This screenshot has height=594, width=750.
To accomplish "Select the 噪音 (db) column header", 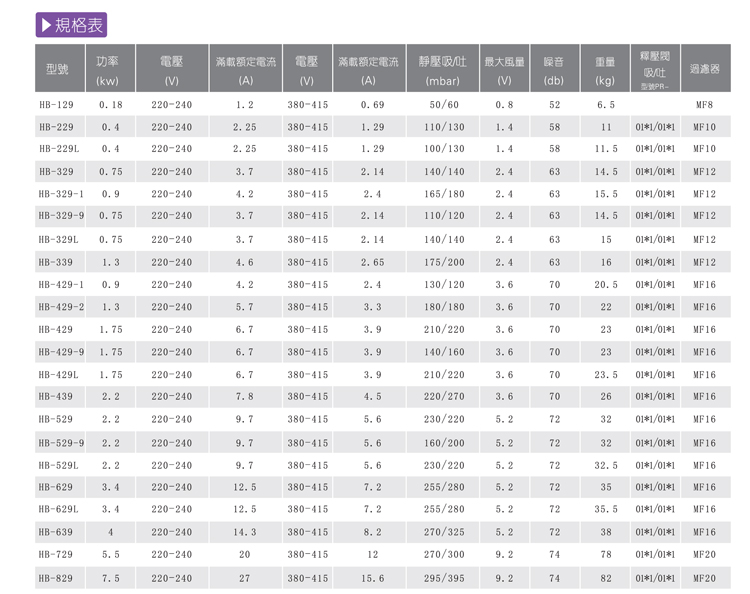I will click(x=554, y=71).
